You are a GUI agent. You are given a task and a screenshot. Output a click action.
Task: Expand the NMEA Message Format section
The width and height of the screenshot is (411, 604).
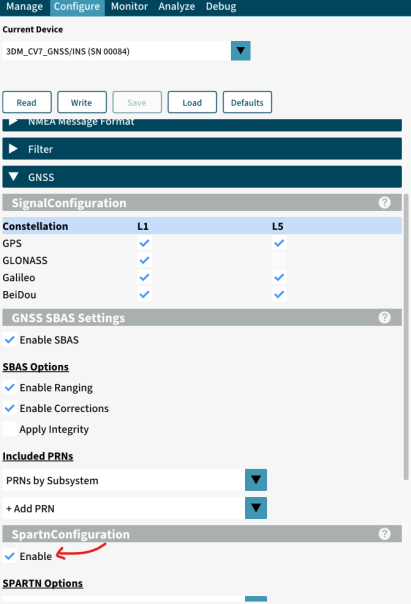[x=202, y=124]
